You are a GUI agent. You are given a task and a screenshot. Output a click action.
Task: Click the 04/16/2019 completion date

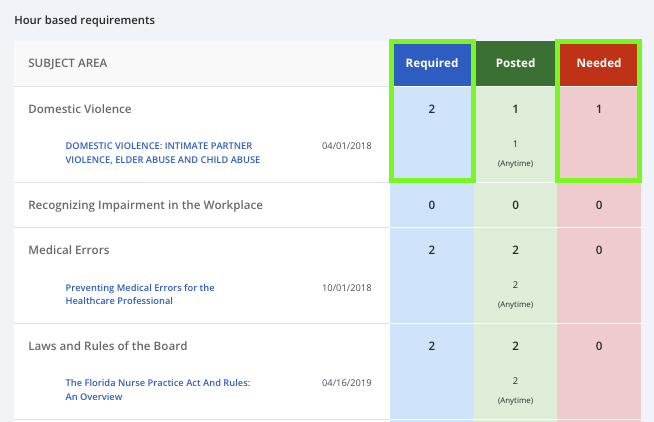click(346, 383)
